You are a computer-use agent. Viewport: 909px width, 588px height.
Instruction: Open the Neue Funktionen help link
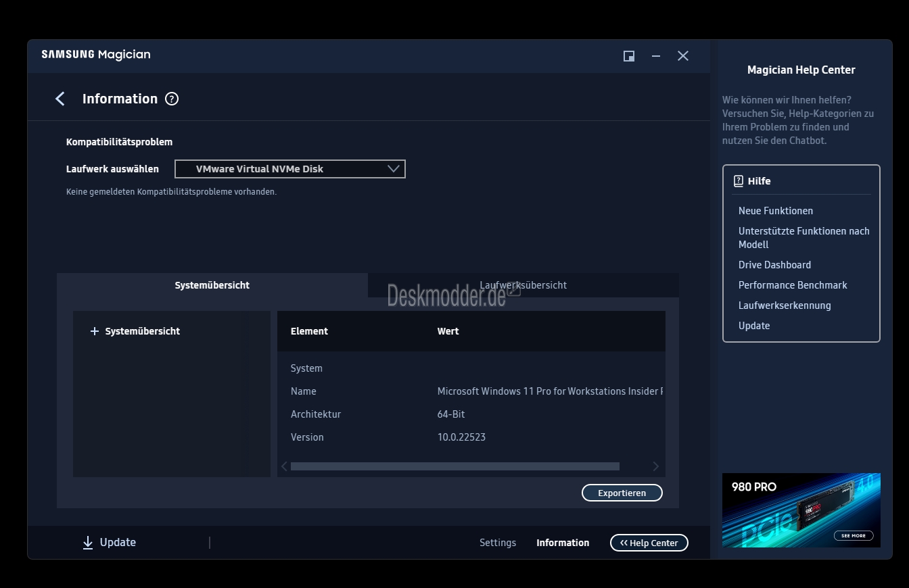(x=776, y=211)
